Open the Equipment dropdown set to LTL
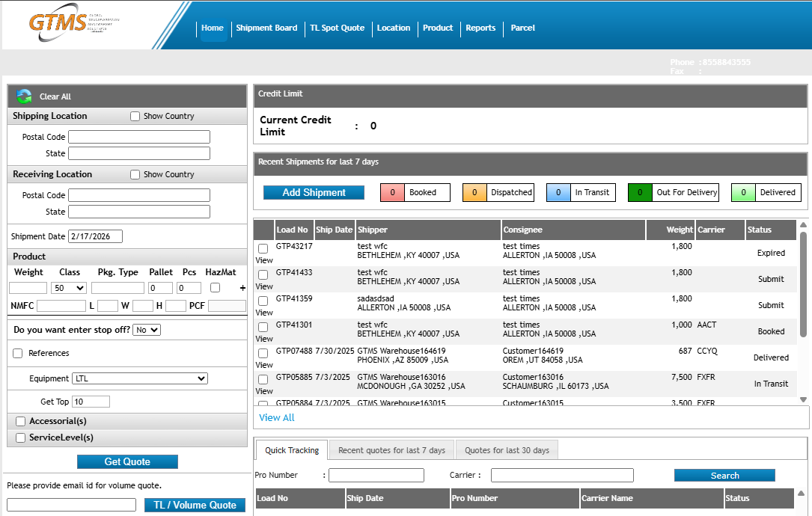812x516 pixels. (139, 378)
